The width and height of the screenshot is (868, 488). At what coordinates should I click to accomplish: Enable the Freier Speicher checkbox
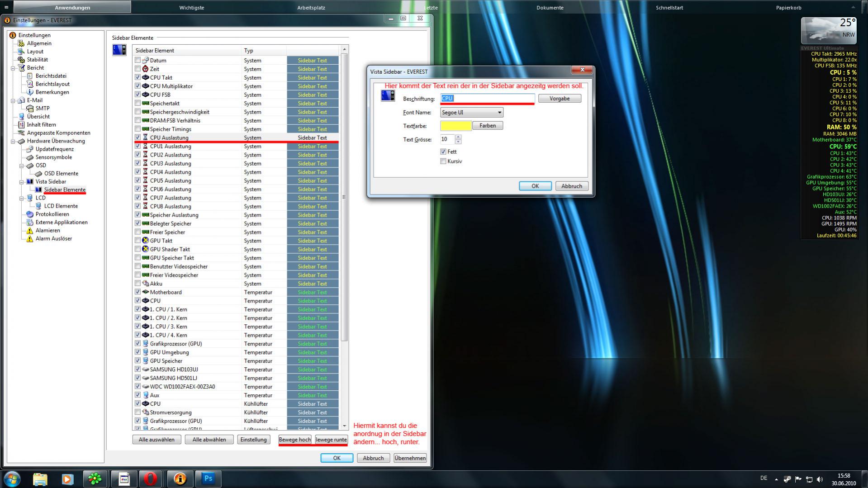[138, 232]
